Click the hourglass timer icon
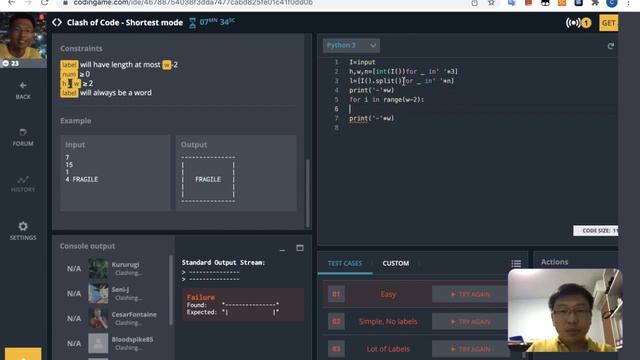 coord(192,23)
